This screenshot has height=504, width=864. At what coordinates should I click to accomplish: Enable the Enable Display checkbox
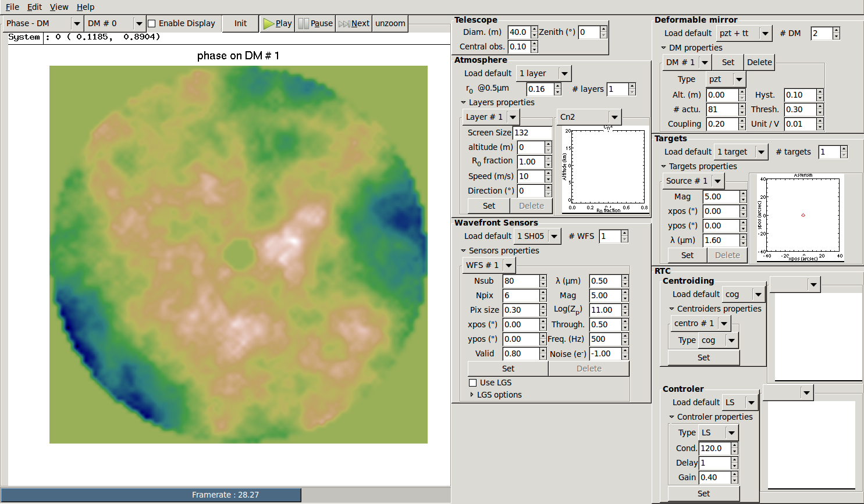point(152,23)
